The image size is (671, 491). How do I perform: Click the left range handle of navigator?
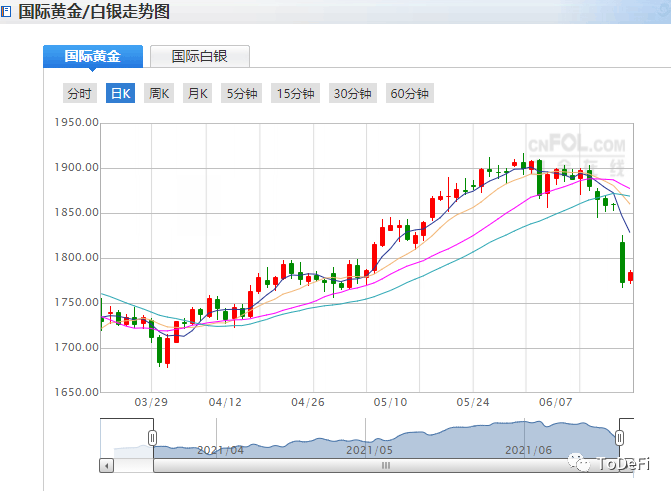coord(152,438)
